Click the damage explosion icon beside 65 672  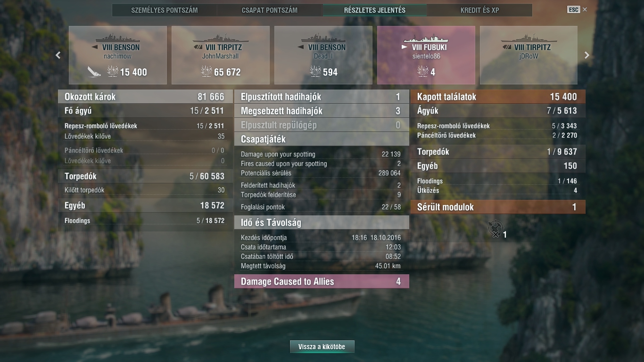point(206,72)
